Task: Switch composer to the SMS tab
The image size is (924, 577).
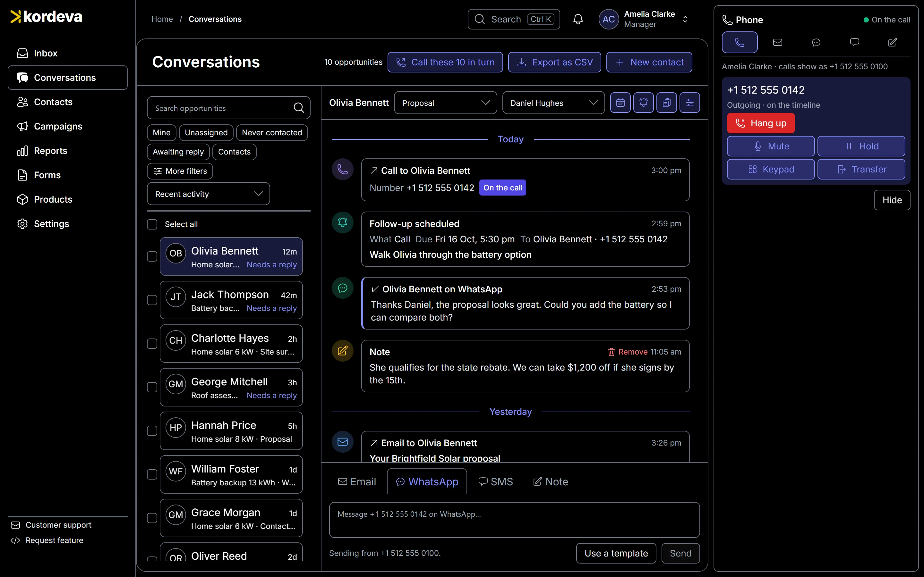Action: click(x=496, y=481)
